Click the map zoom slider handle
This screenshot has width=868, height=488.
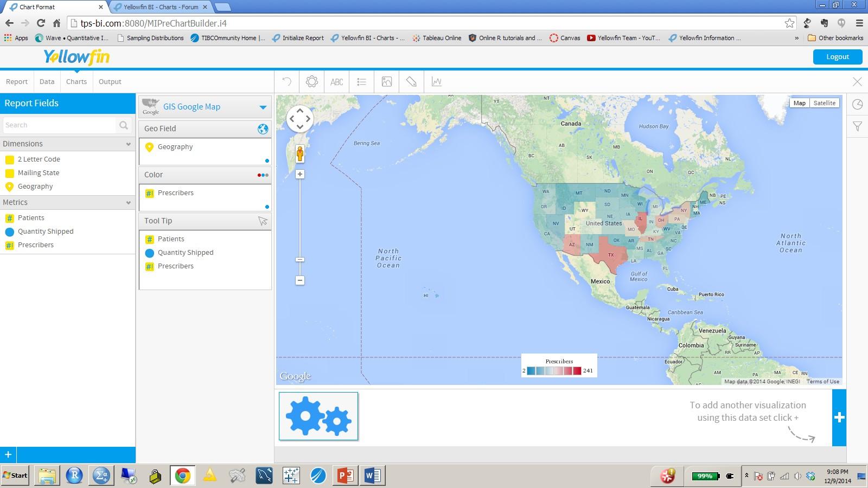300,259
